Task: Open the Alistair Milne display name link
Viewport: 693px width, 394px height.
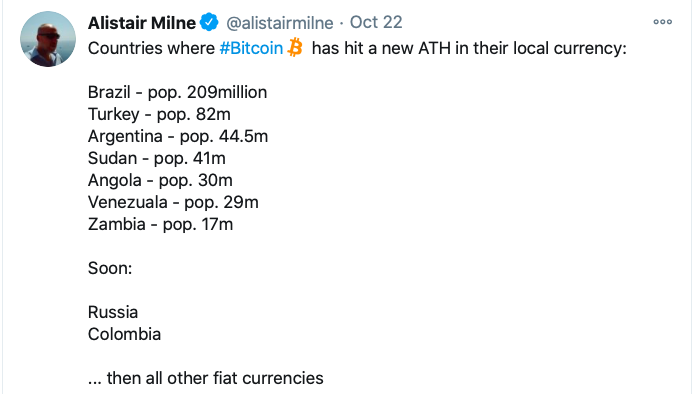Action: [x=142, y=23]
